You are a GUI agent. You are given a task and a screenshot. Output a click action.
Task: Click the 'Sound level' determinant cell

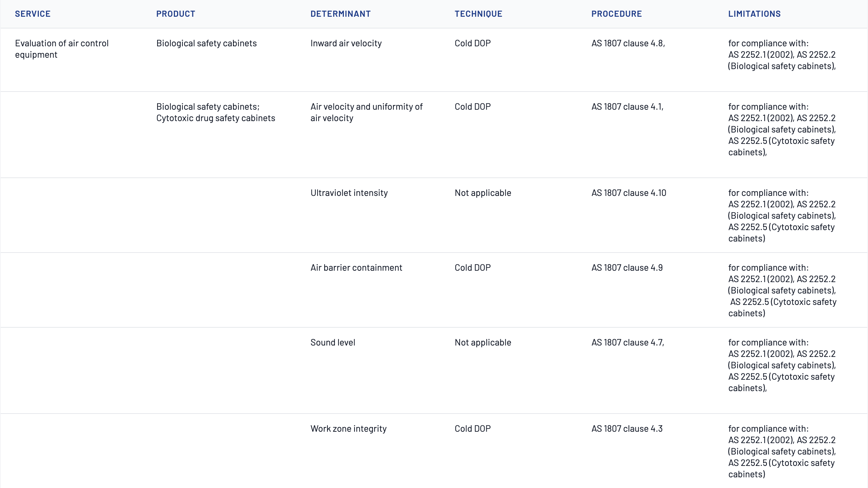coord(333,342)
